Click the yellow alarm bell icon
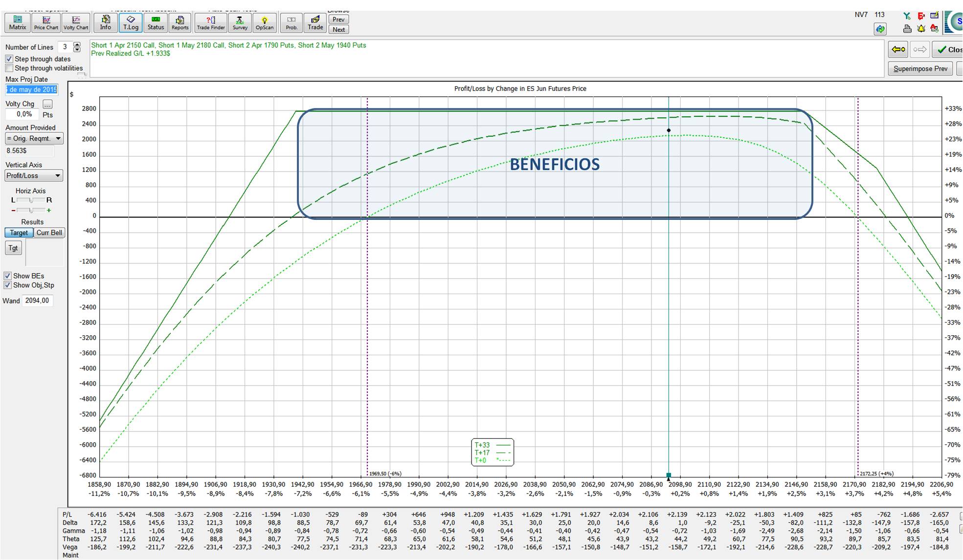The height and width of the screenshot is (560, 963). 921,29
